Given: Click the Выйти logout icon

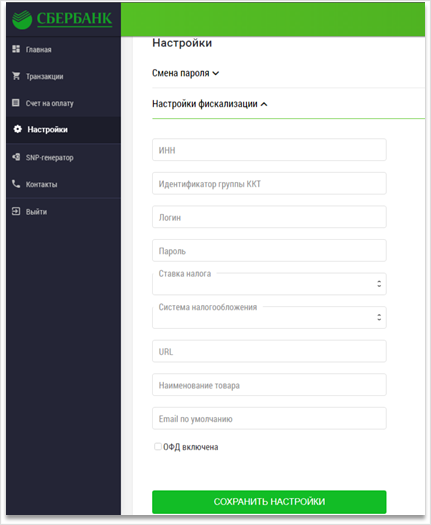Looking at the screenshot, I should click(16, 211).
